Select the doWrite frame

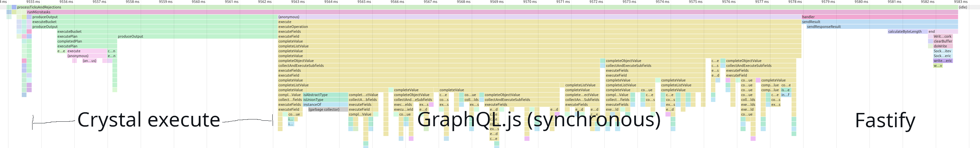click(x=943, y=46)
